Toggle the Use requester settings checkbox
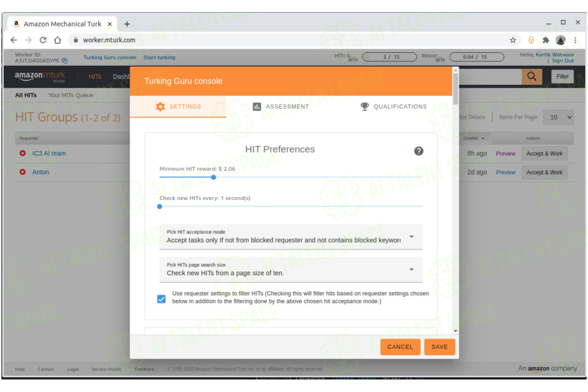The width and height of the screenshot is (588, 392). pyautogui.click(x=162, y=299)
